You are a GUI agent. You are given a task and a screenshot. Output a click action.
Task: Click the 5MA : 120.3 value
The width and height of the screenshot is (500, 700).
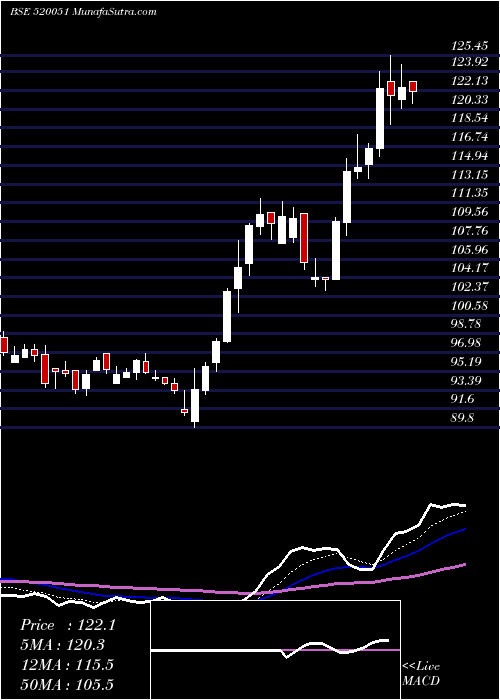pyautogui.click(x=63, y=645)
